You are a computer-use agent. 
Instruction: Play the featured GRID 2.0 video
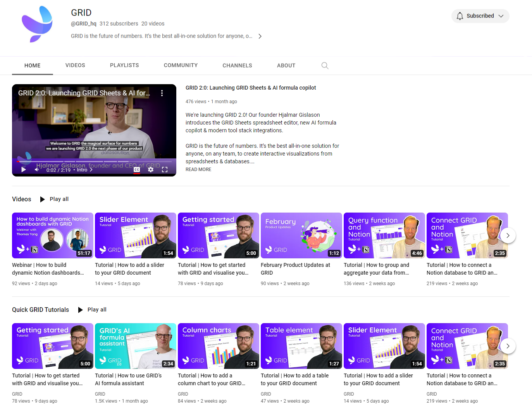(24, 170)
